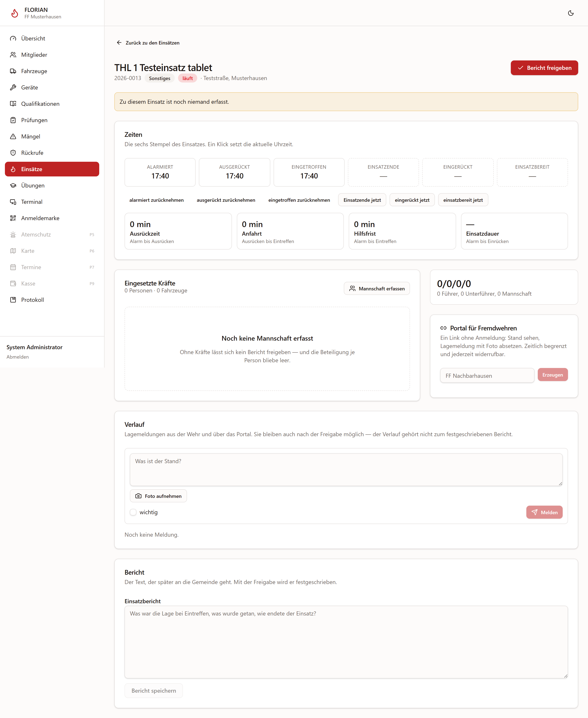Toggle dark mode moon icon

click(571, 13)
